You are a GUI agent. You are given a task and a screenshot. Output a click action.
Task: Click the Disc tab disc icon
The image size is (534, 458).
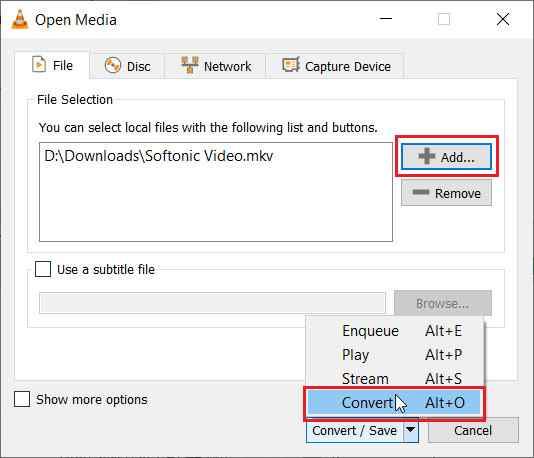pos(113,65)
